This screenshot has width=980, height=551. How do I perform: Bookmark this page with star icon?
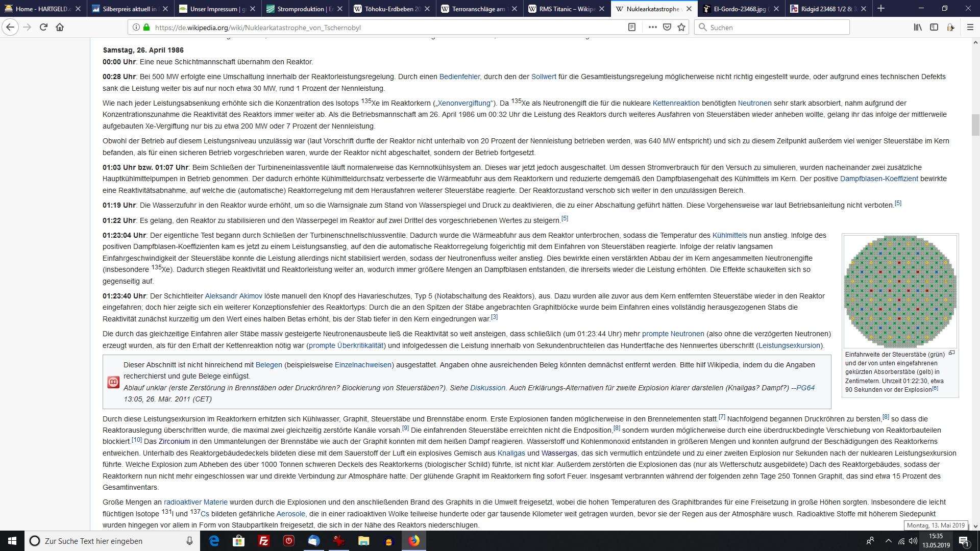681,28
